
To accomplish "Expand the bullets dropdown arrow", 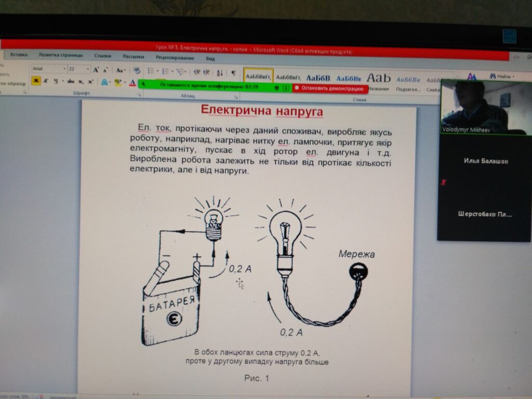I will pyautogui.click(x=157, y=71).
